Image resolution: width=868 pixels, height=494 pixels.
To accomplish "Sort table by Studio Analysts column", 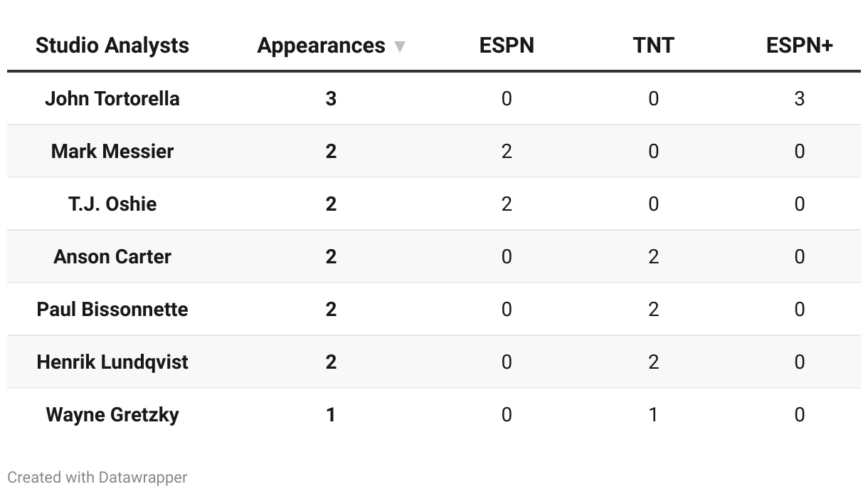I will click(x=112, y=46).
